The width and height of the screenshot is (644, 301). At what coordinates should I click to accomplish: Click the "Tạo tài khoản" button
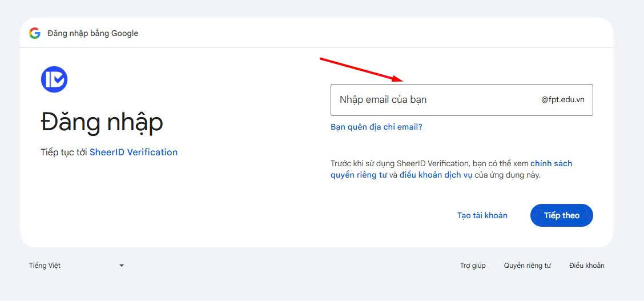tap(482, 215)
